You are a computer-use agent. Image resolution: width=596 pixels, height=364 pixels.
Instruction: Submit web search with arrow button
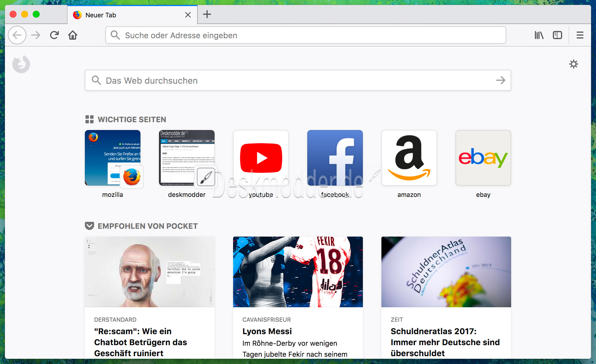pyautogui.click(x=500, y=80)
